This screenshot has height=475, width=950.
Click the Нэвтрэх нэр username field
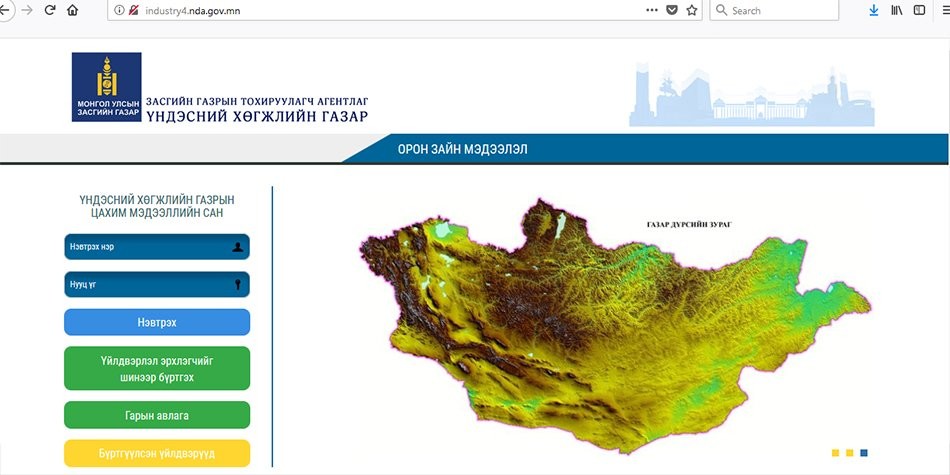click(x=156, y=247)
